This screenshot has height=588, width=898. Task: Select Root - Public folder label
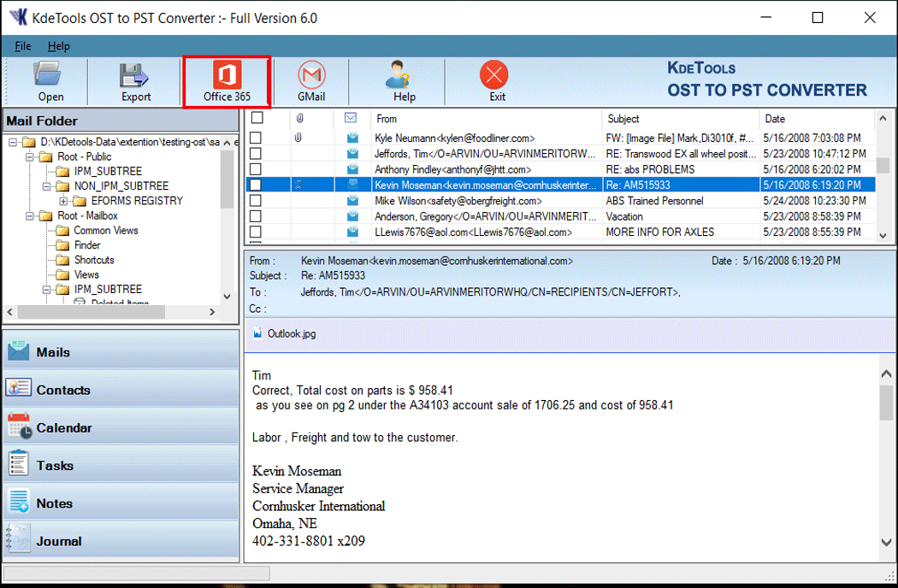(x=84, y=157)
